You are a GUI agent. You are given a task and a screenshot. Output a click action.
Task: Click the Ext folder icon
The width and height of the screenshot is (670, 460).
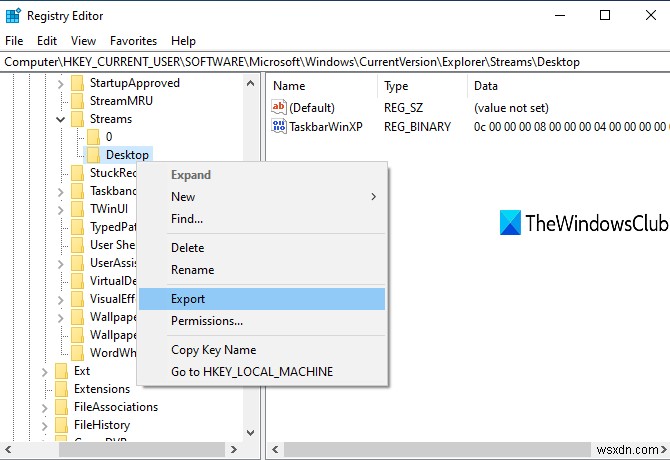click(x=62, y=371)
